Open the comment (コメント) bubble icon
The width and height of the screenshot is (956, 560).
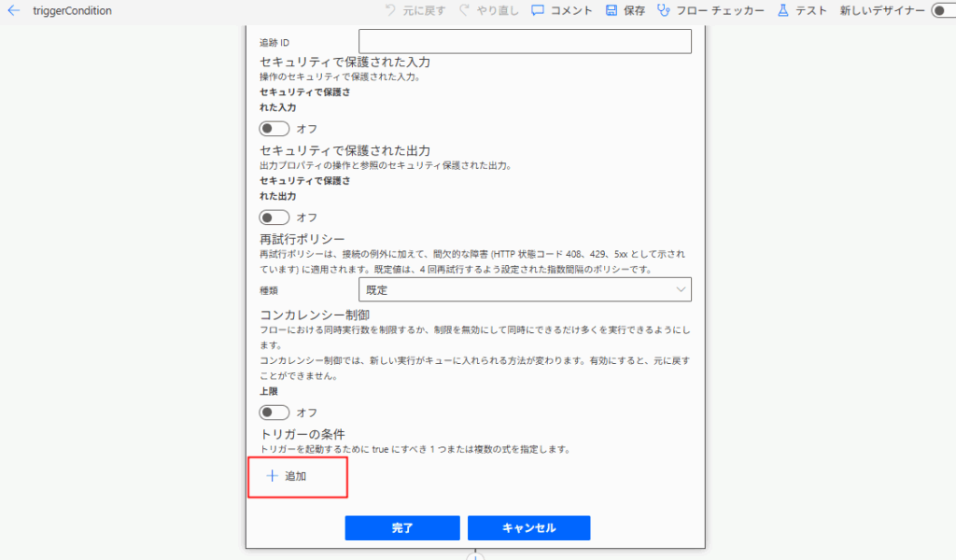click(537, 10)
